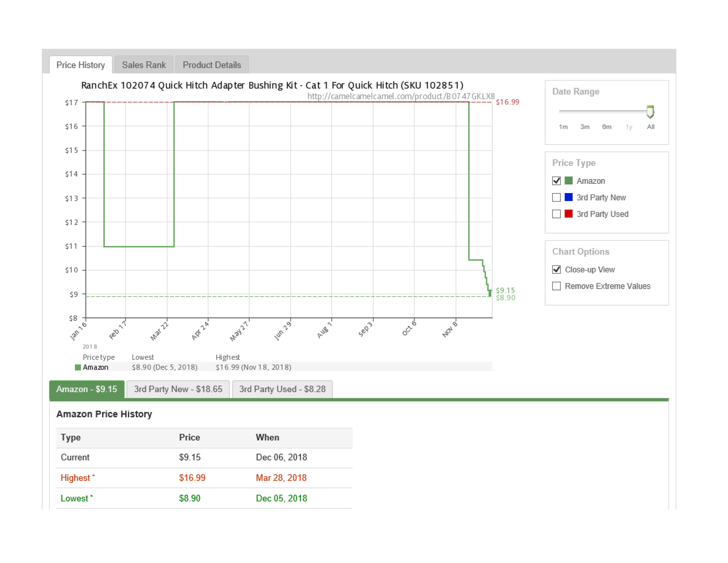The width and height of the screenshot is (728, 563).
Task: Click the blue 3rd Party New swatch
Action: coord(569,197)
